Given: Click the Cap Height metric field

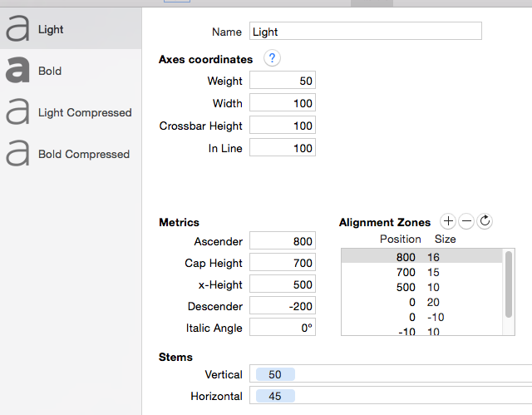Looking at the screenshot, I should coord(283,263).
